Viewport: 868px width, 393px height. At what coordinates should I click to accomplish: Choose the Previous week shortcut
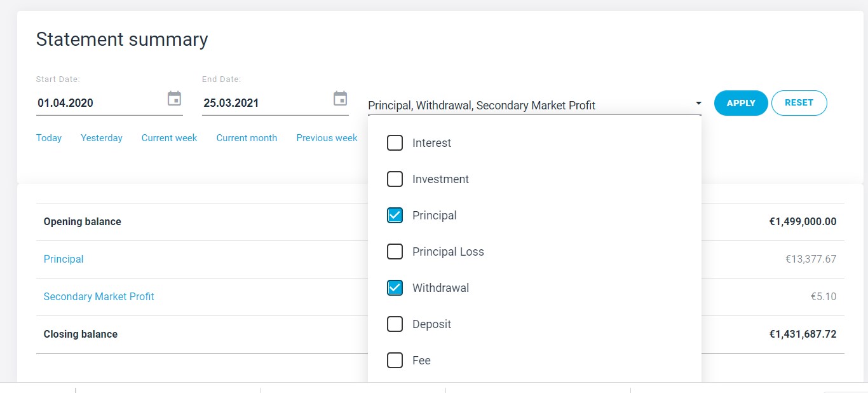[x=327, y=138]
